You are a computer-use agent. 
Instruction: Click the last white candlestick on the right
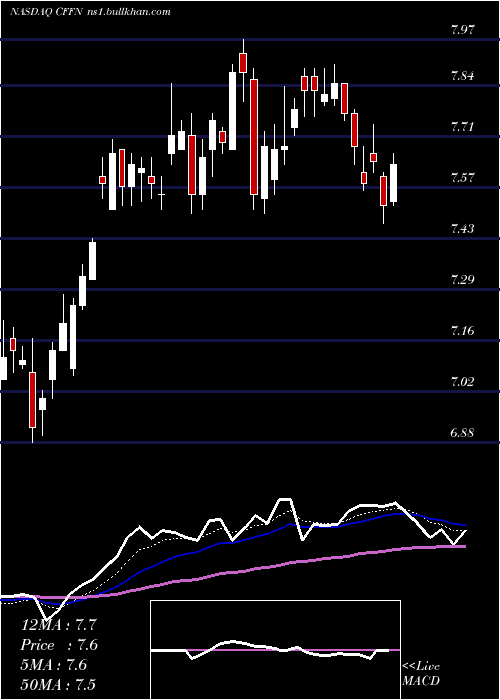click(x=393, y=183)
